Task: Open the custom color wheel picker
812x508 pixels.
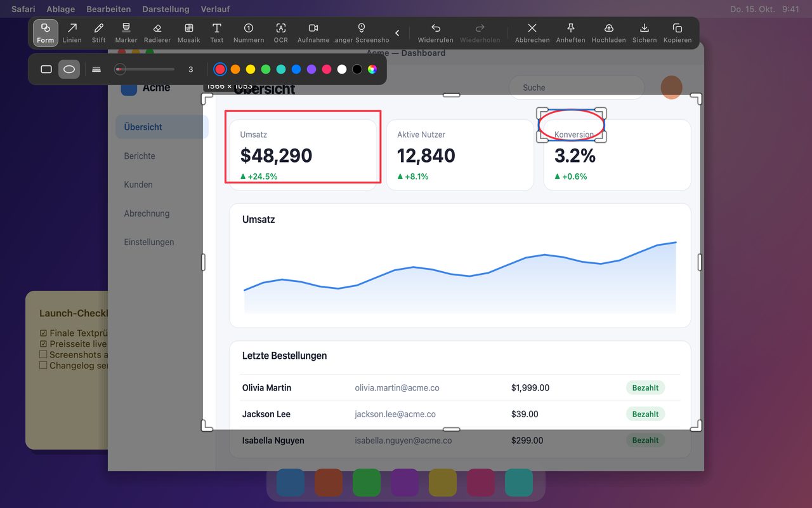Action: point(372,69)
